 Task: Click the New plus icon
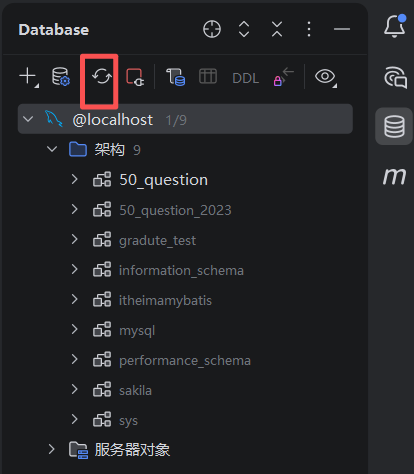click(28, 77)
